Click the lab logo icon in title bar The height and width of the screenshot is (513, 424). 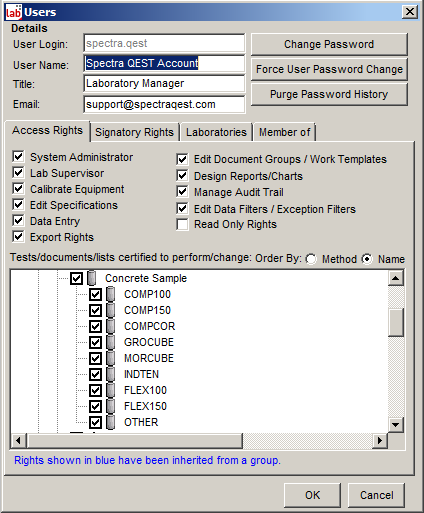click(14, 12)
